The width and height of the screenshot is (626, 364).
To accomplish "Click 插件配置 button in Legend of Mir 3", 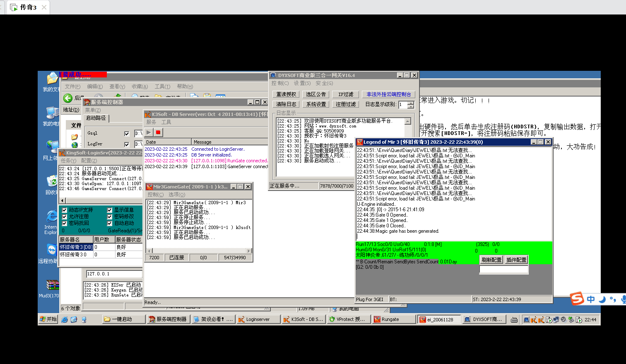I will click(516, 260).
